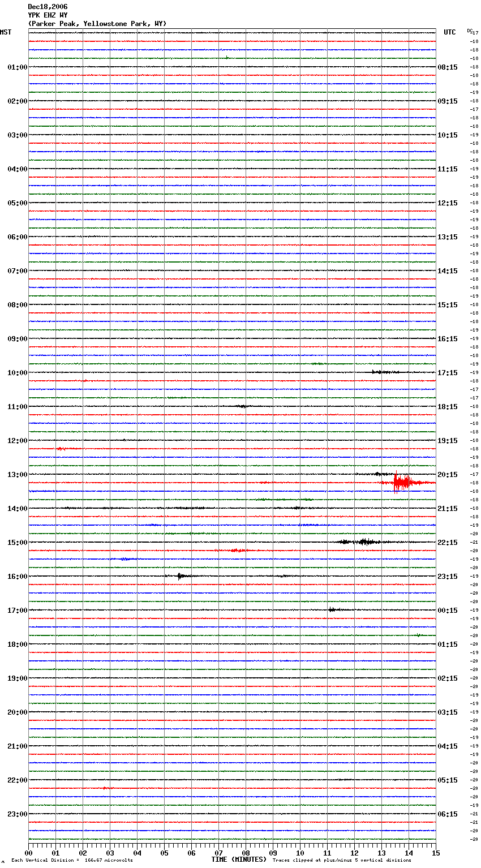The width and height of the screenshot is (481, 868).
Task: Click the Each Vertical Division 166.67 microvolts note
Action: [x=72, y=860]
